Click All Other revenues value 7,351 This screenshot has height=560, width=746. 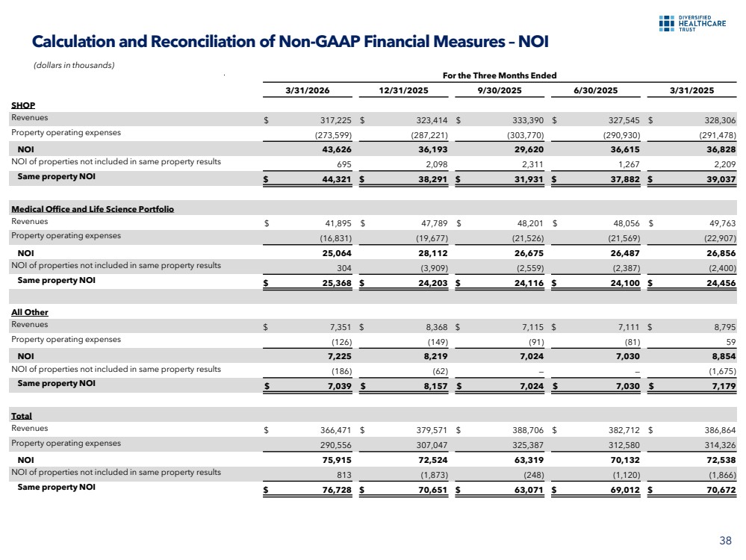(341, 327)
